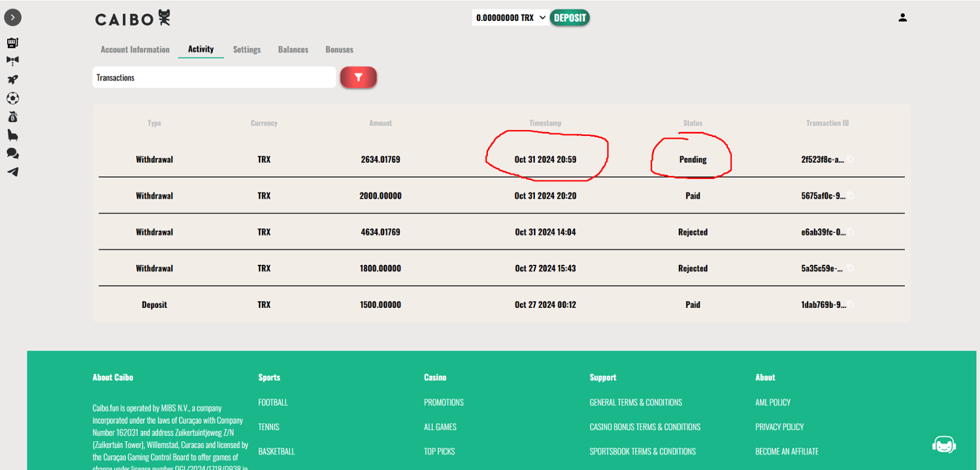Go to the Balances tab
The height and width of the screenshot is (470, 980).
coord(293,50)
